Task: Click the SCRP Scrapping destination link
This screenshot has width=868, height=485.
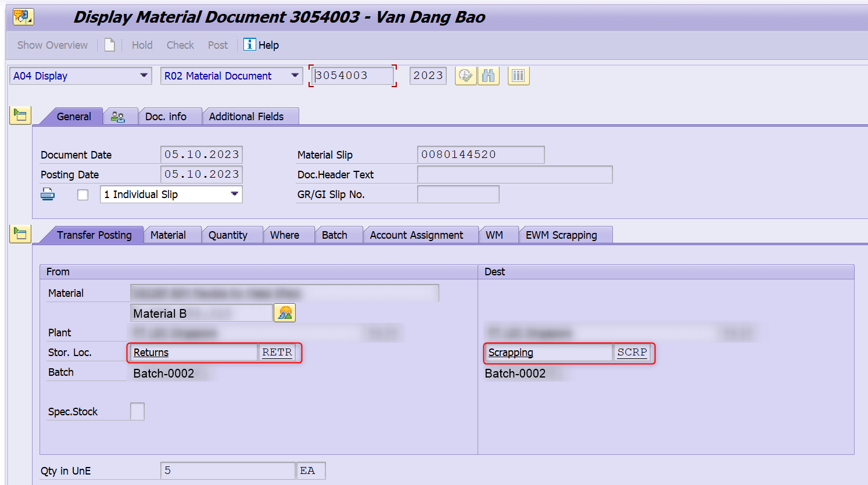Action: point(633,352)
